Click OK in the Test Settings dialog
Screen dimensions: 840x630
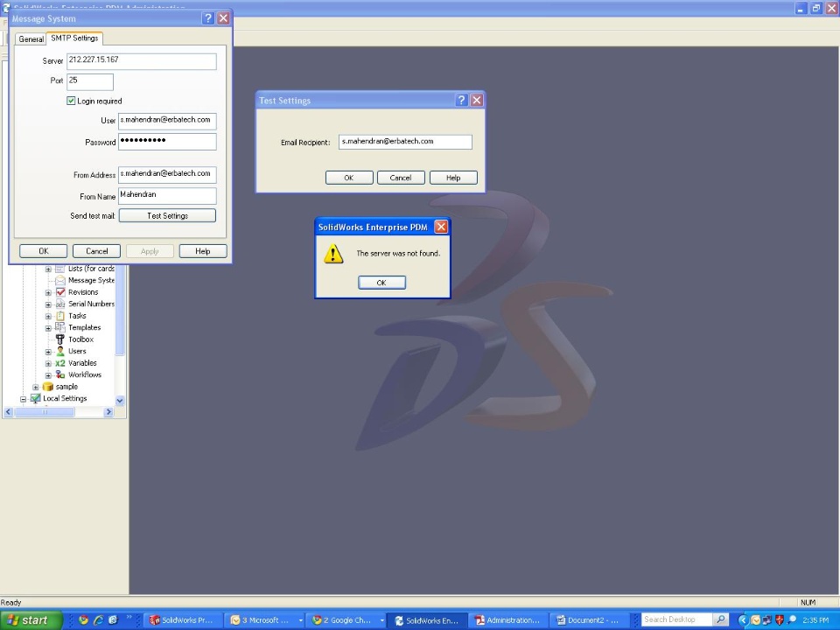pyautogui.click(x=349, y=178)
